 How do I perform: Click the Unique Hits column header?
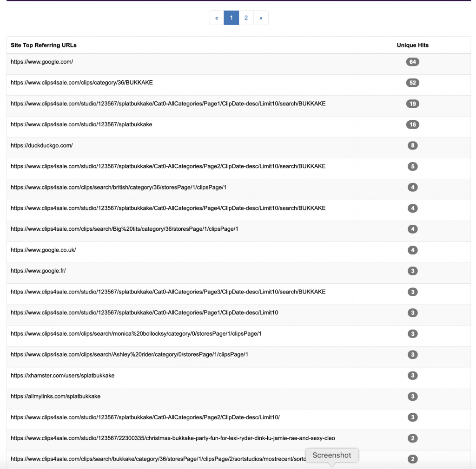coord(413,45)
